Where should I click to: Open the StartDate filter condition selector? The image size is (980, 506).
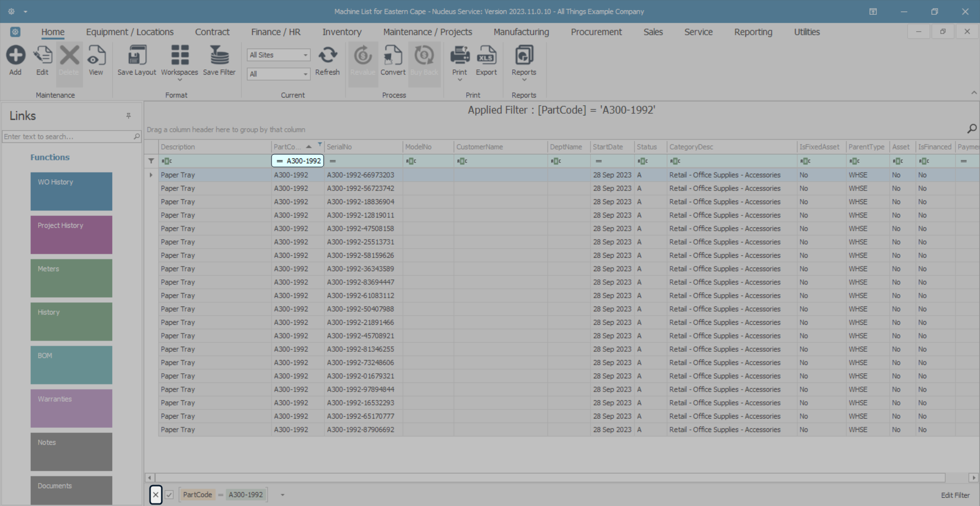pyautogui.click(x=599, y=161)
